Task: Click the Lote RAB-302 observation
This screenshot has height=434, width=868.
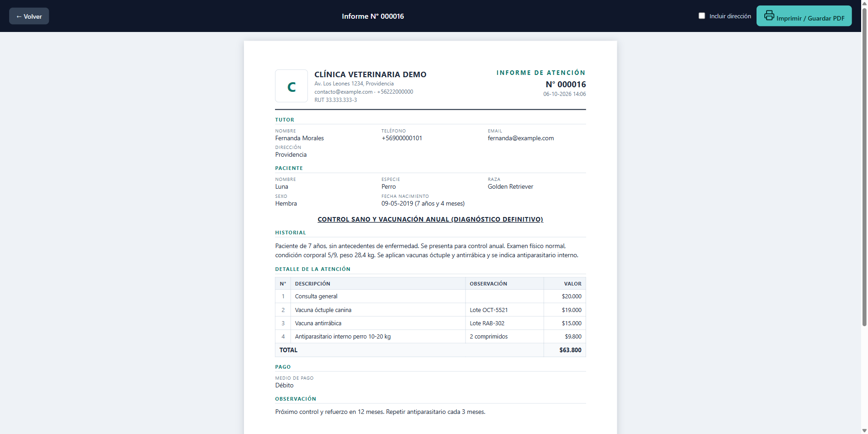Action: (487, 323)
